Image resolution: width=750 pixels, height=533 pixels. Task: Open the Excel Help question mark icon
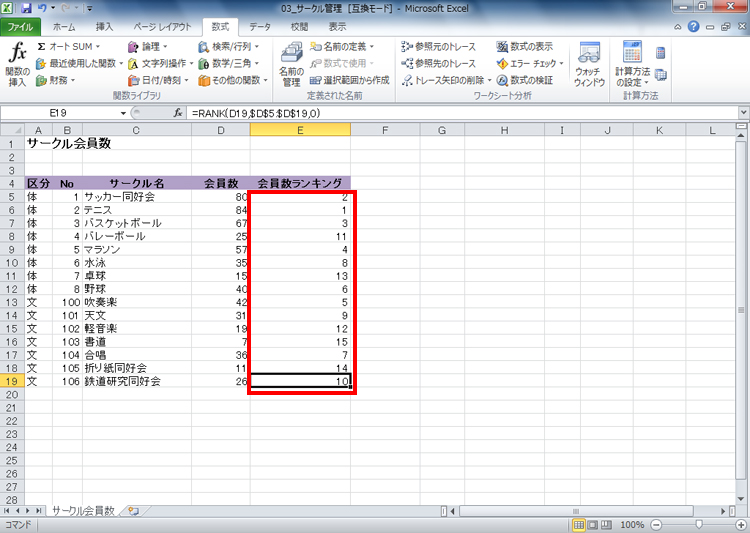[x=694, y=27]
